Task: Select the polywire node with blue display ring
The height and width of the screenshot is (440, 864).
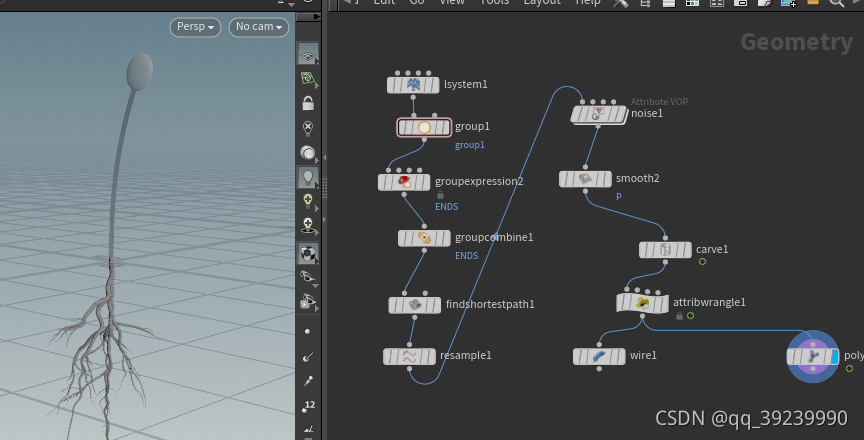Action: [x=813, y=356]
